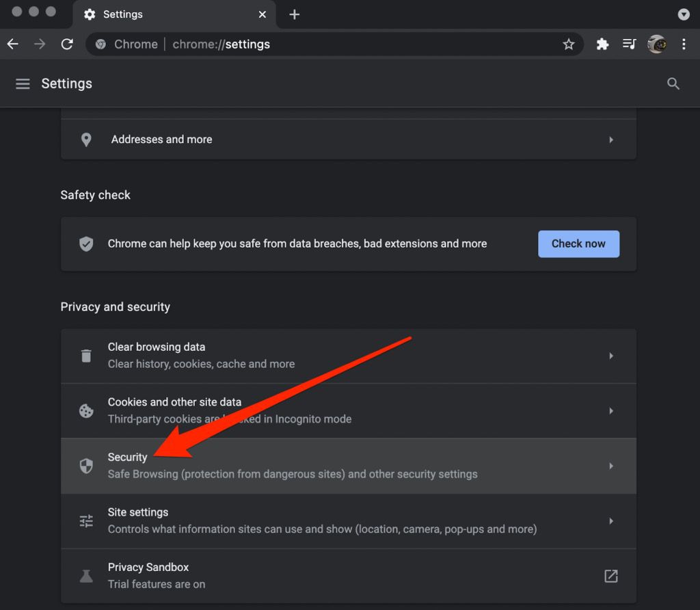The width and height of the screenshot is (700, 610).
Task: Expand the Addresses and more chevron
Action: click(610, 140)
